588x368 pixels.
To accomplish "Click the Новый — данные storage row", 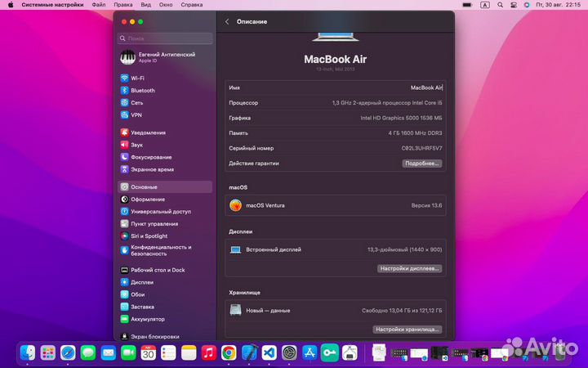I will (336, 311).
